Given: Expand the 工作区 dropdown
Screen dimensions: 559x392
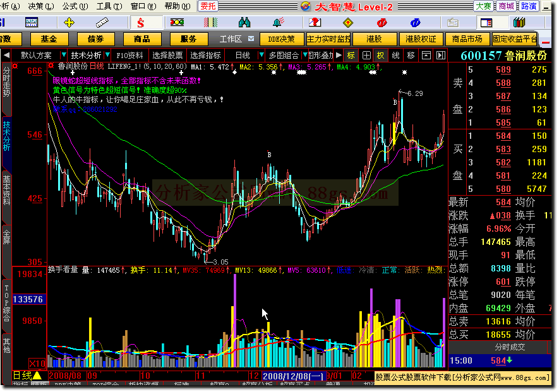Looking at the screenshot, I should pyautogui.click(x=251, y=39).
